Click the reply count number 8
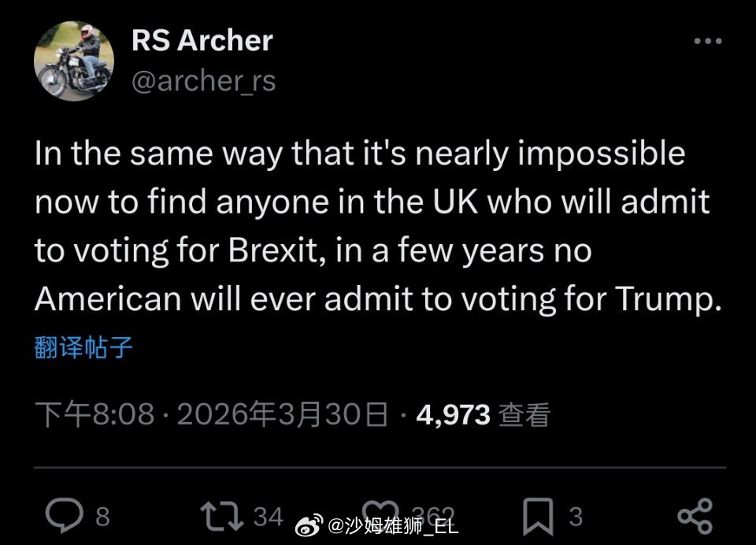 pyautogui.click(x=102, y=516)
